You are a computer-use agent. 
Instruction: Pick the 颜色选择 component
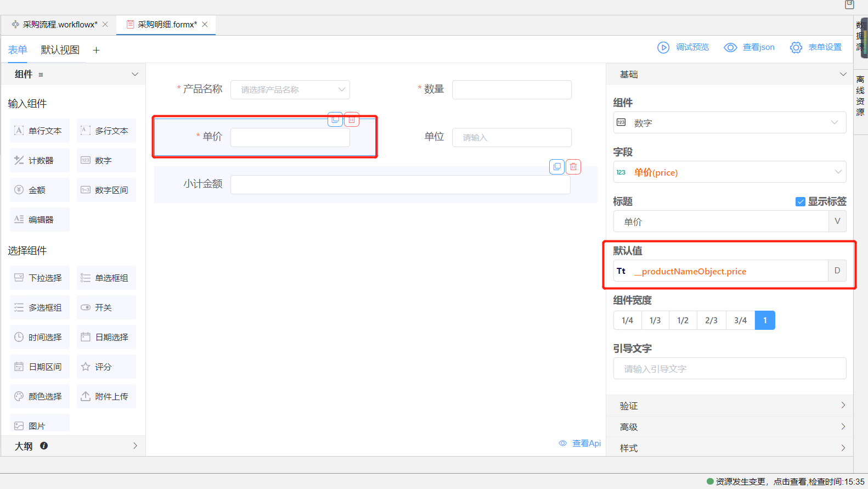[40, 396]
